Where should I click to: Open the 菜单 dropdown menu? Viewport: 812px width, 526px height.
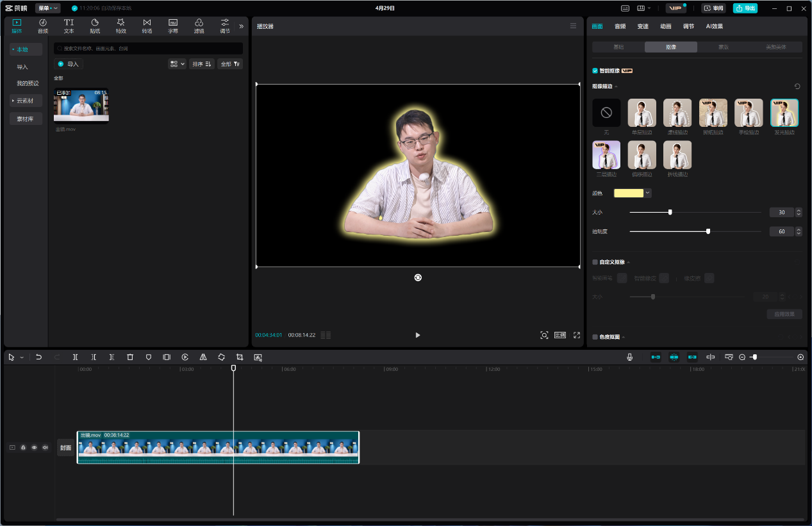[x=47, y=8]
